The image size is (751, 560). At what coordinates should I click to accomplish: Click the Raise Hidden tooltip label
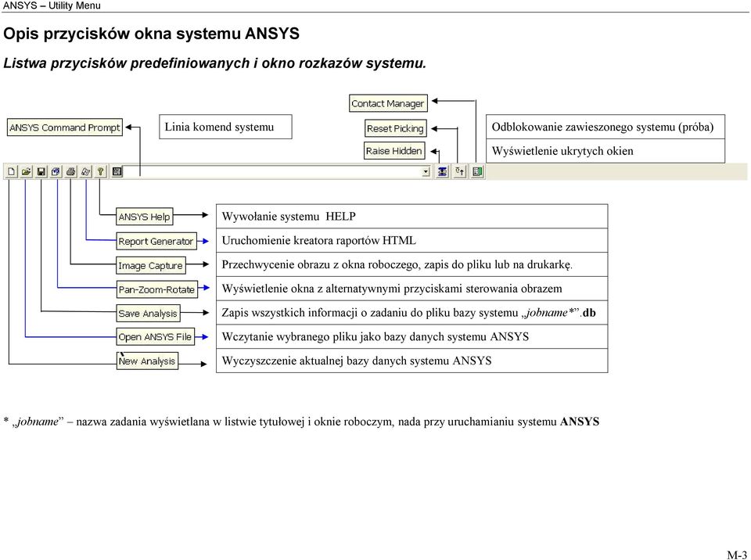pos(394,151)
